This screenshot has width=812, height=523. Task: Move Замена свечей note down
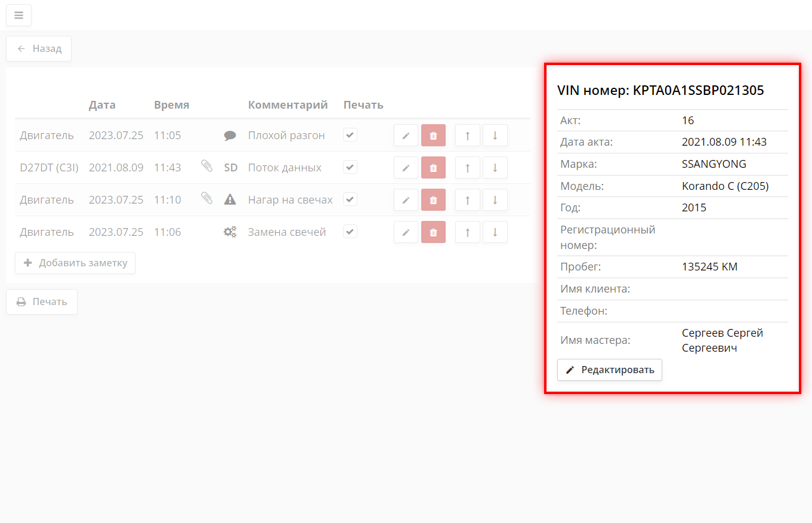point(495,232)
